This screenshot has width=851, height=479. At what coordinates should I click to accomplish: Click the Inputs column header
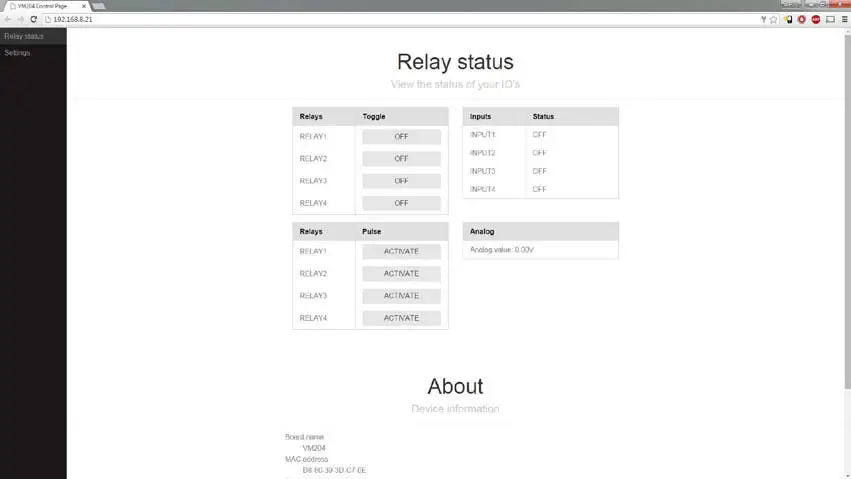tap(480, 117)
